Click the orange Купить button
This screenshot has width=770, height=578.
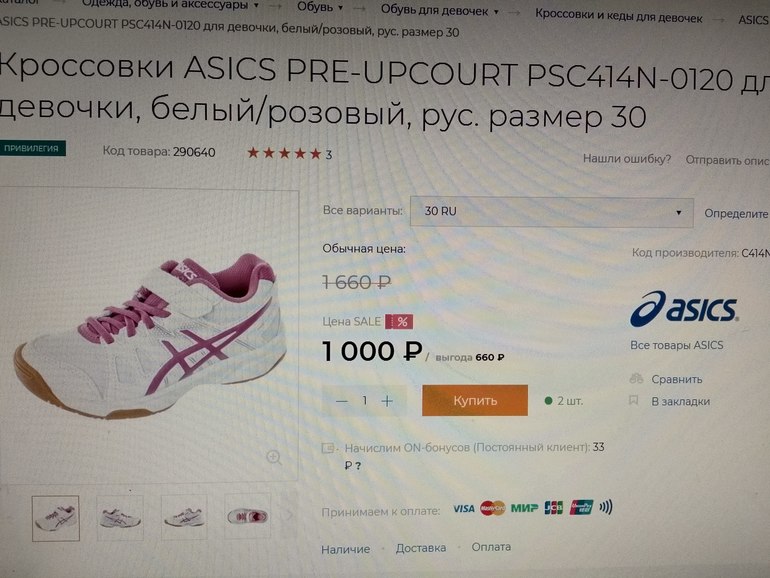coord(475,400)
